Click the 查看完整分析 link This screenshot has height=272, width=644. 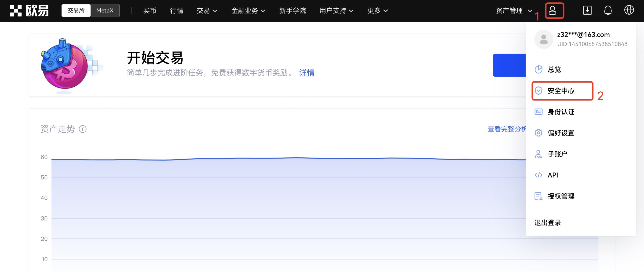click(507, 129)
